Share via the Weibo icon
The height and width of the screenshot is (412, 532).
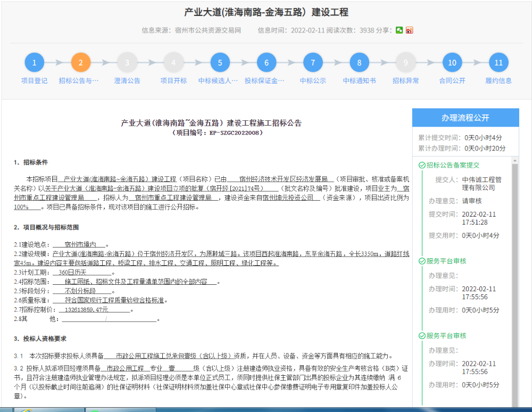(x=410, y=30)
